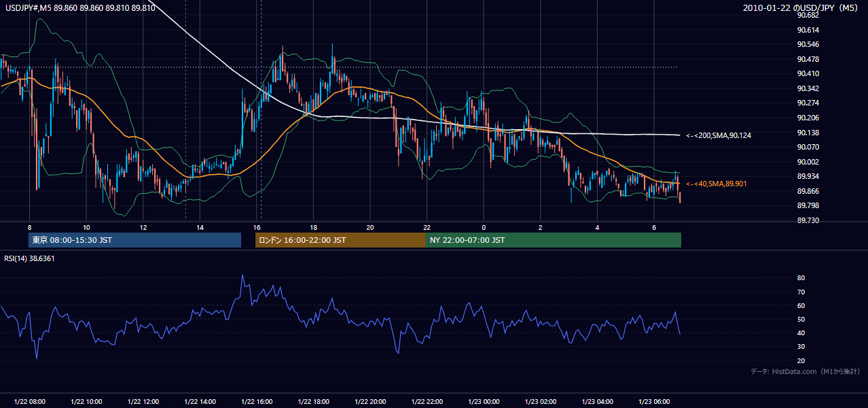Click the 90.614 price axis label

(x=808, y=30)
